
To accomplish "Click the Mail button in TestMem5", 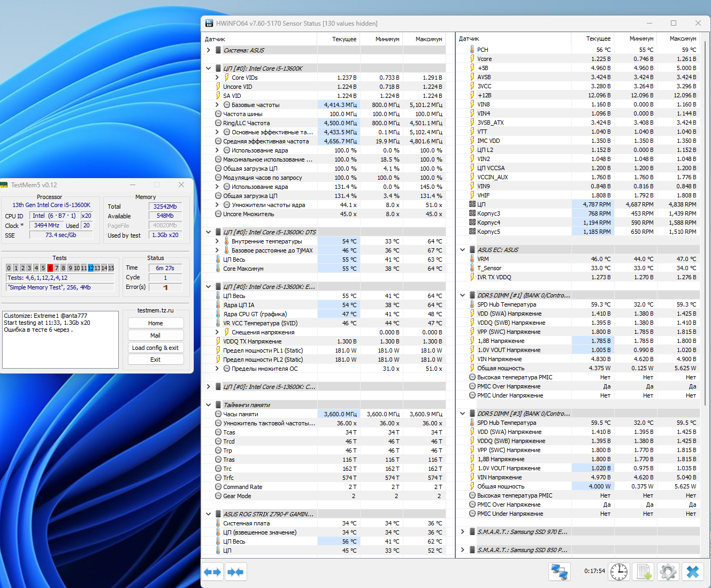I will [156, 335].
